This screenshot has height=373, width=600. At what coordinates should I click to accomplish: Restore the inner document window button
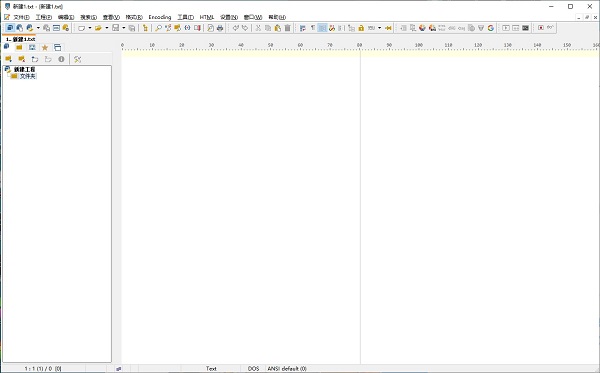[587, 17]
